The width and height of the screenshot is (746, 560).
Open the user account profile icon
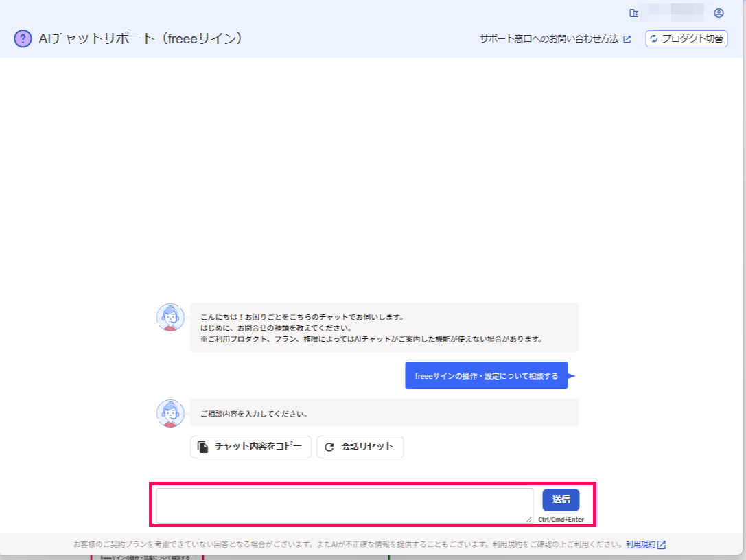tap(719, 13)
